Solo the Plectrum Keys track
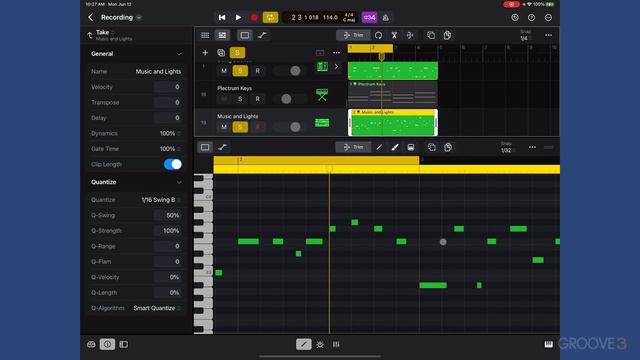The image size is (640, 360). pyautogui.click(x=240, y=99)
